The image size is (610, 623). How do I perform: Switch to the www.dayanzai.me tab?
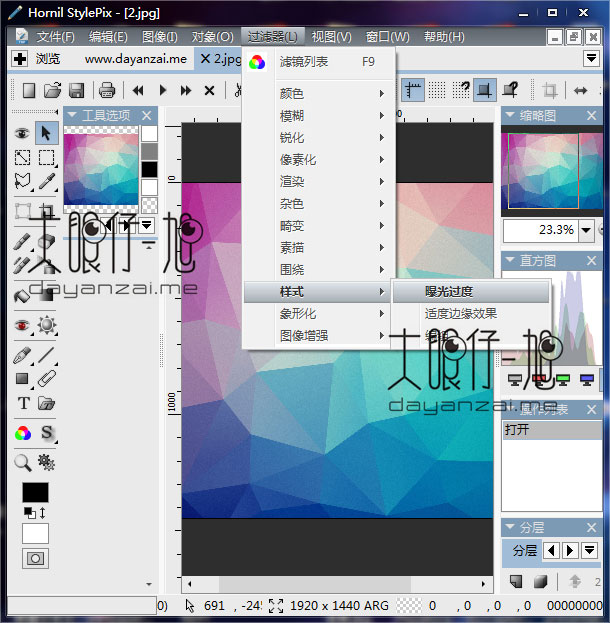pyautogui.click(x=136, y=59)
